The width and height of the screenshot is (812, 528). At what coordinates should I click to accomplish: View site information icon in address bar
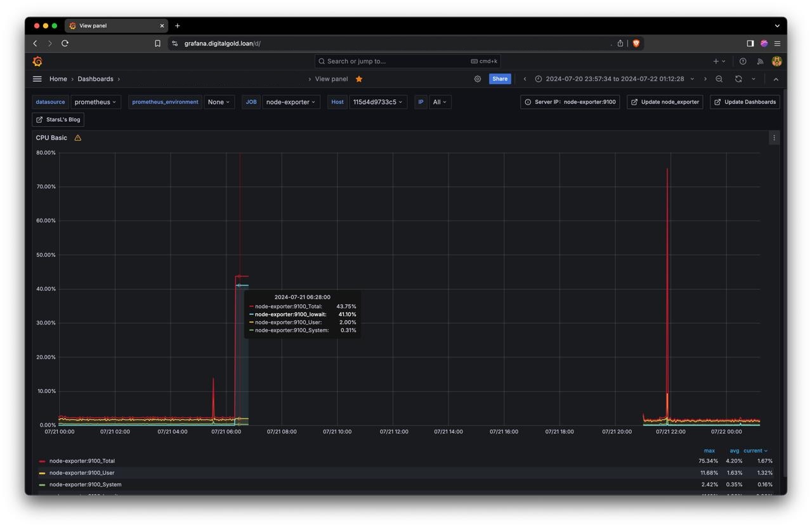pos(174,43)
